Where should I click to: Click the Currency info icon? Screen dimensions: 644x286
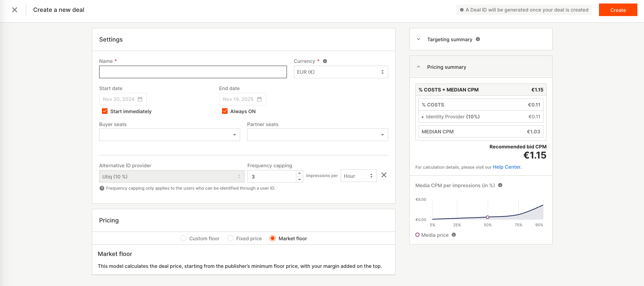pyautogui.click(x=325, y=61)
